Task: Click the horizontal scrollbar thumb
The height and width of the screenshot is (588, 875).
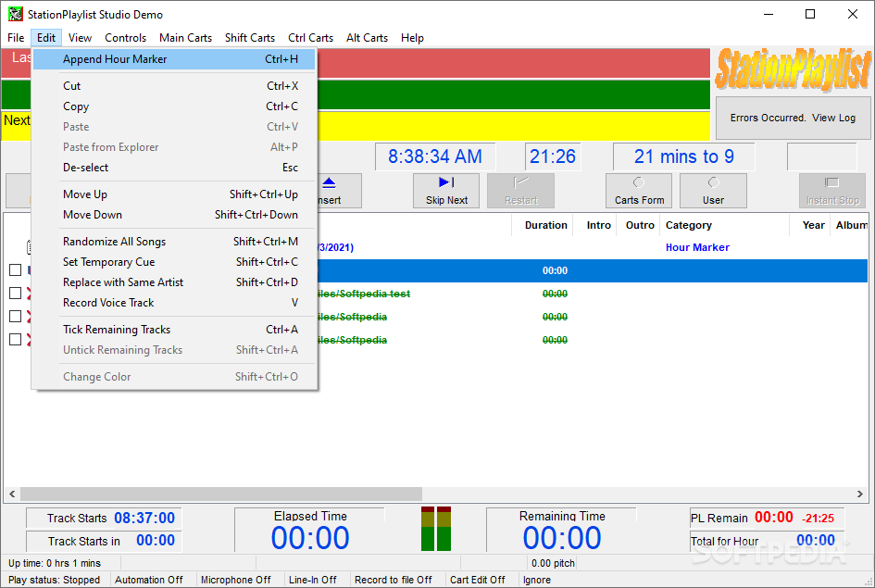Action: pyautogui.click(x=221, y=494)
